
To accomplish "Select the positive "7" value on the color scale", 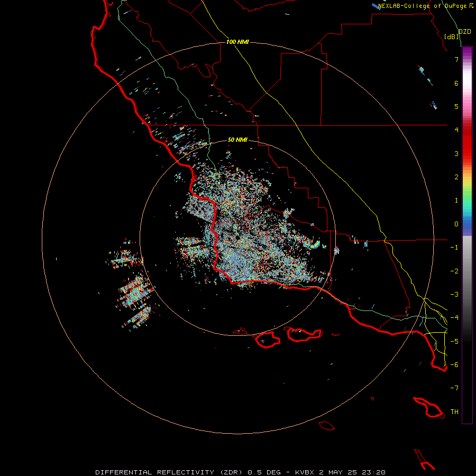I will (456, 59).
